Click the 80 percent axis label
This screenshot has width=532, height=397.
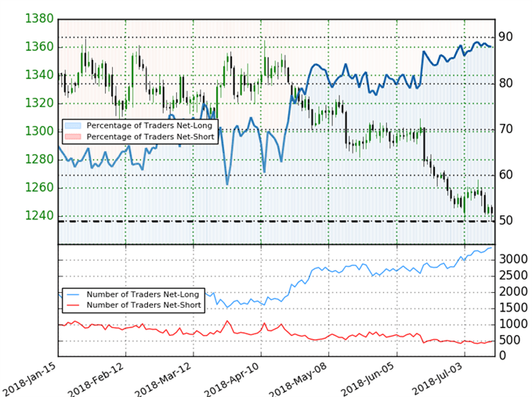(x=505, y=83)
